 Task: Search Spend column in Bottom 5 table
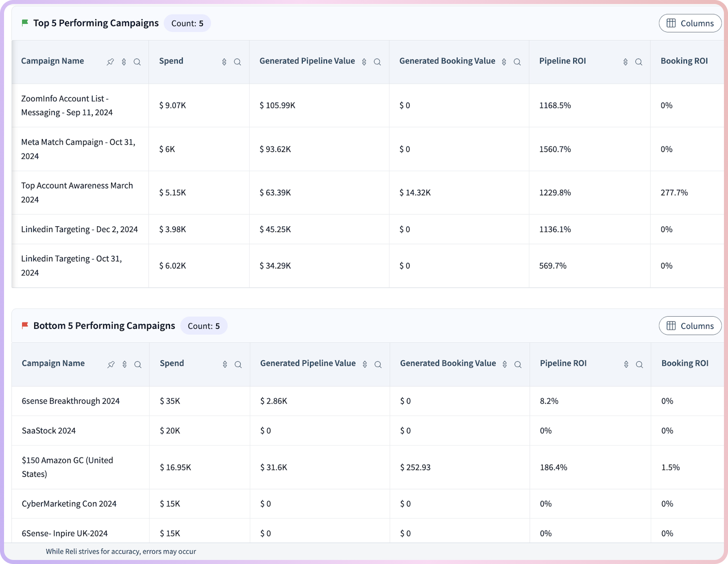238,364
